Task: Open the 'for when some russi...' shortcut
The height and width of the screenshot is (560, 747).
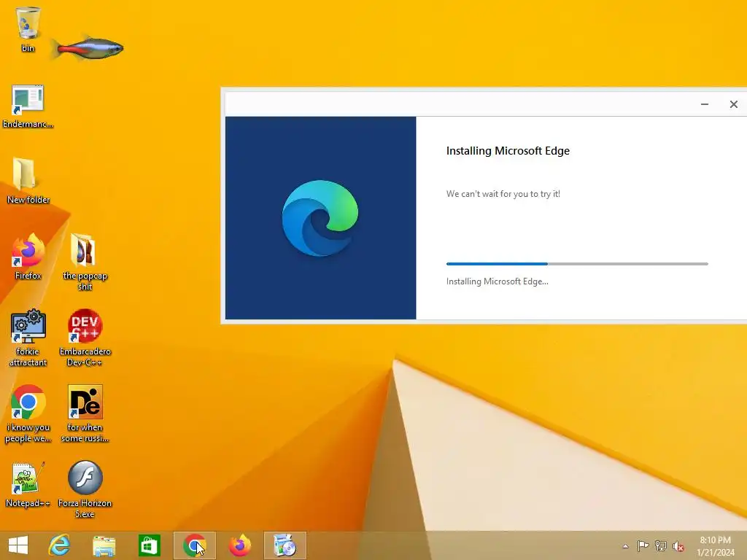Action: (x=85, y=413)
